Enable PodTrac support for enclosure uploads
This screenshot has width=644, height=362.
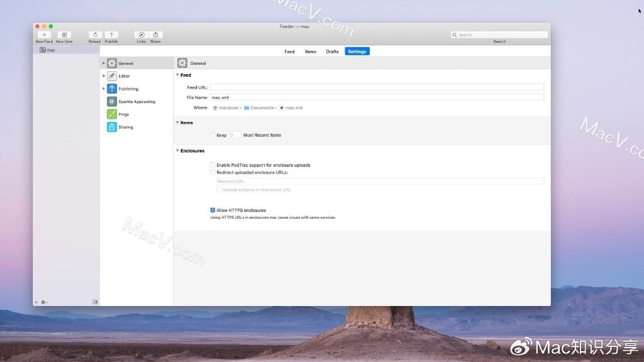point(213,165)
